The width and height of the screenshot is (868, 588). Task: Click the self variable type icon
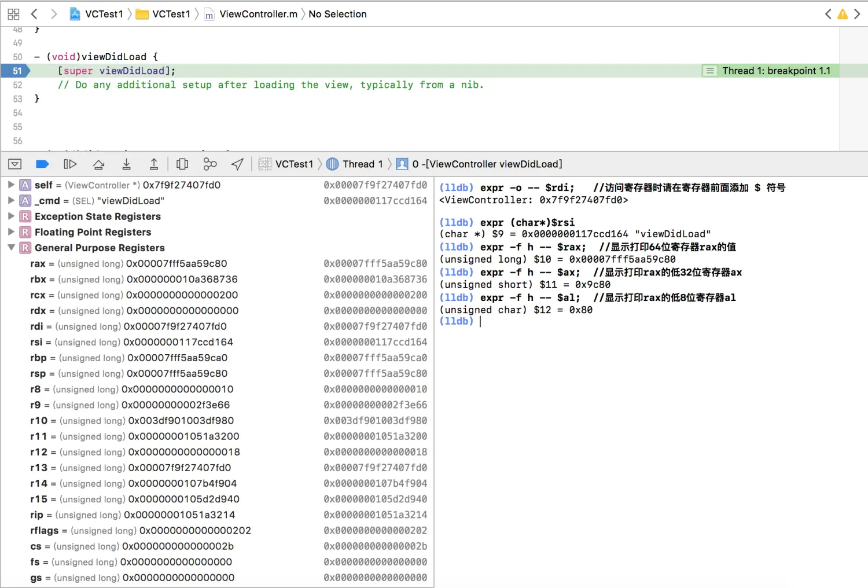coord(25,185)
